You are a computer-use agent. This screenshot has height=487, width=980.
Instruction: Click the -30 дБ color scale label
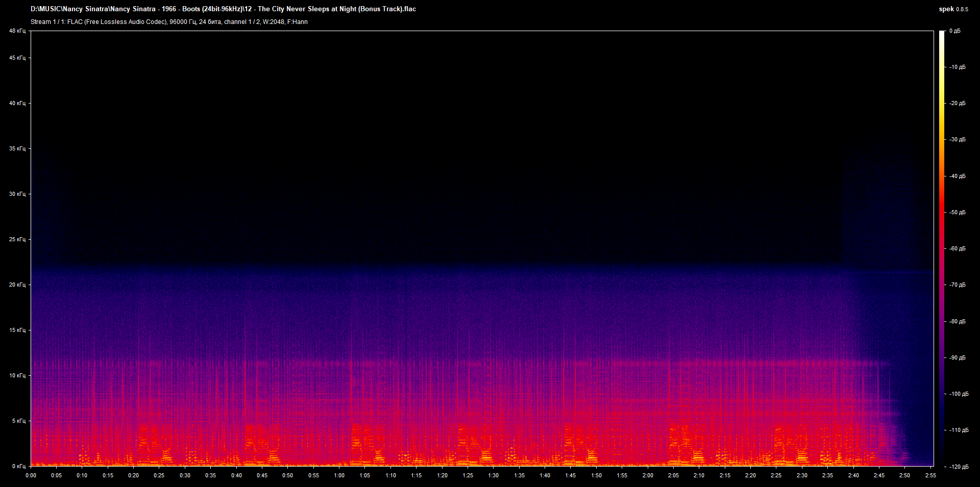point(957,140)
